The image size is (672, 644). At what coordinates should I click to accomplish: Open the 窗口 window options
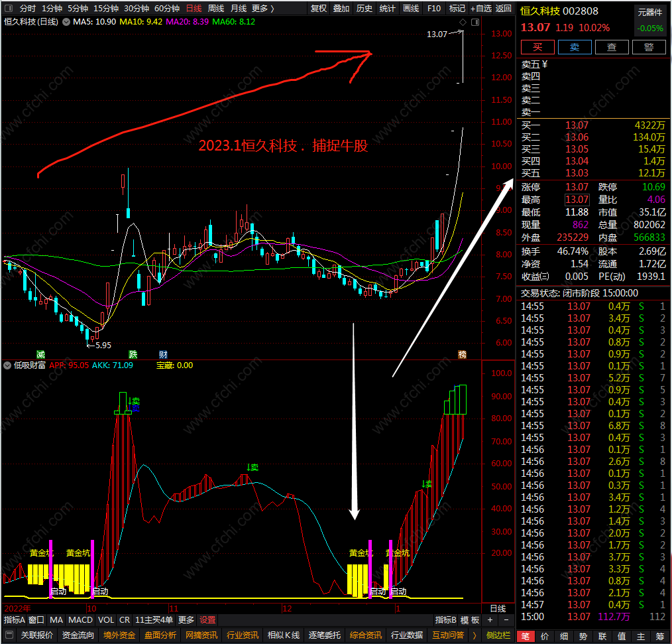click(36, 620)
